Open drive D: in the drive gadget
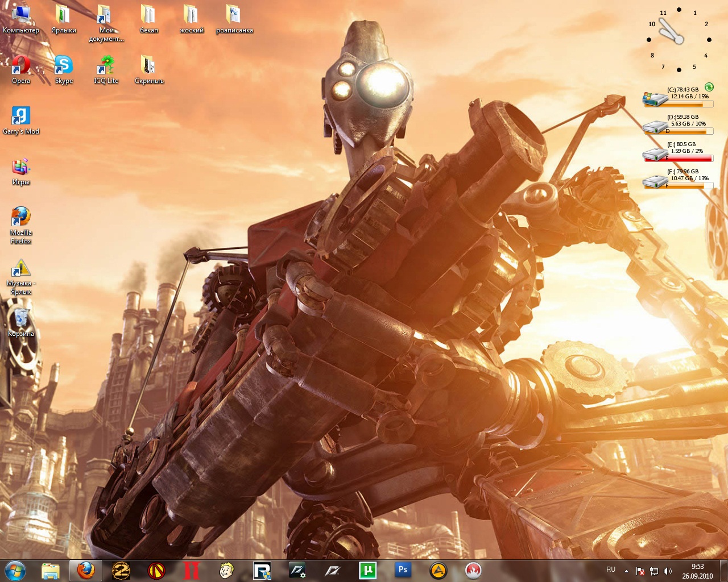The width and height of the screenshot is (728, 582). point(655,126)
